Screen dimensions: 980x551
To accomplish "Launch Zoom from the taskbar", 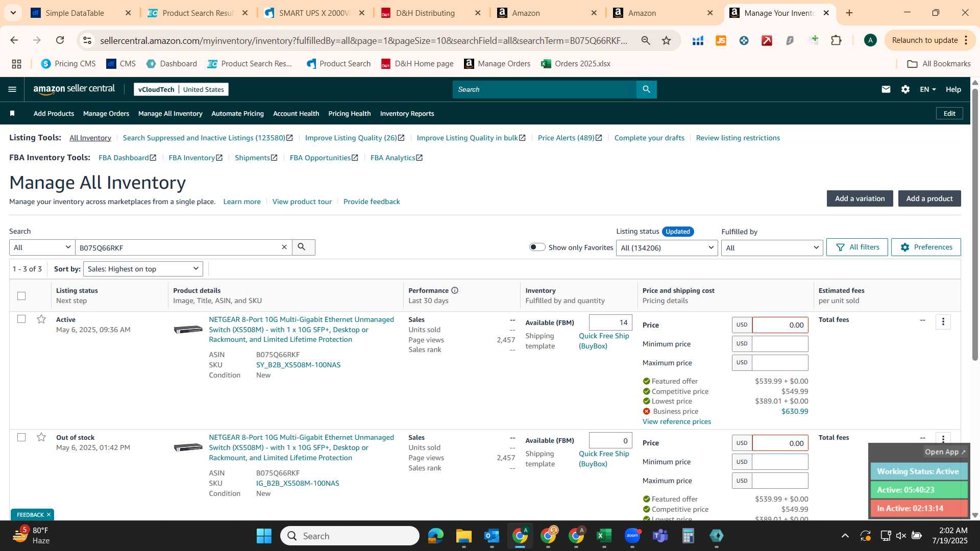I will (632, 536).
